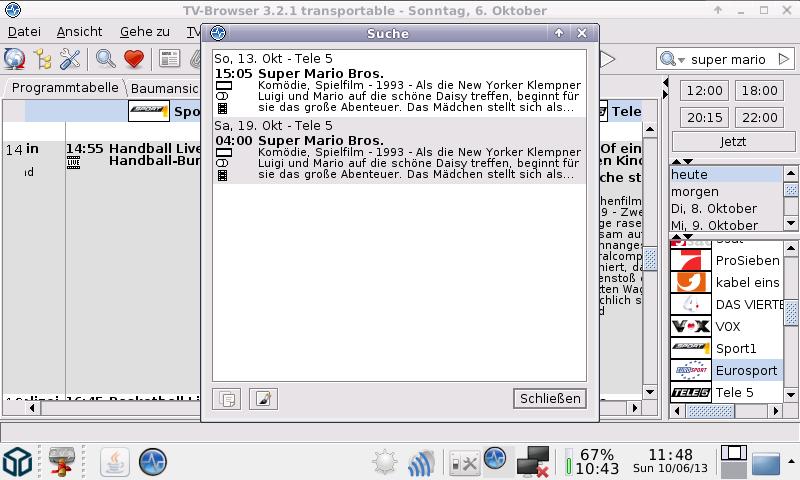Click the down arrow of date list scrollbar
The height and width of the screenshot is (480, 800).
pos(791,226)
